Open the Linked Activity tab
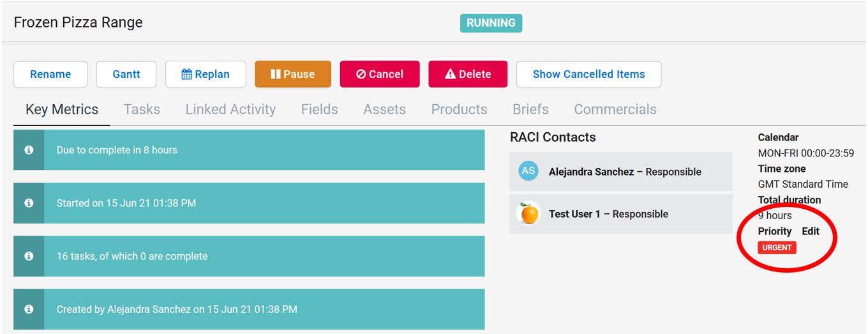The height and width of the screenshot is (334, 868). pos(230,109)
